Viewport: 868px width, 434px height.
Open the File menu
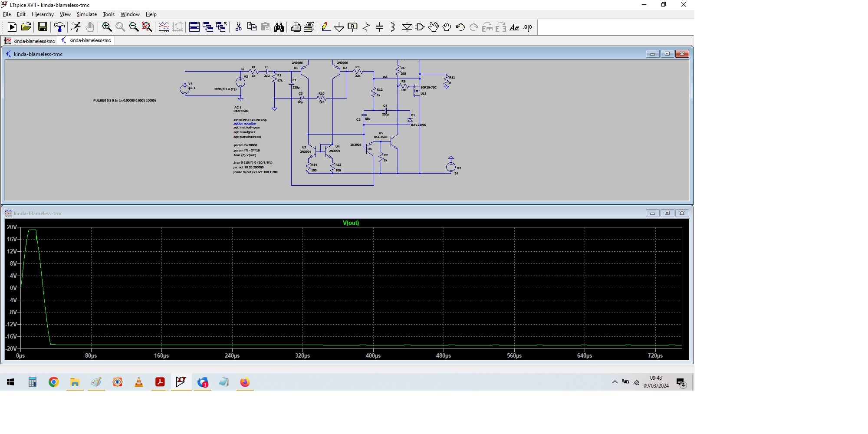pyautogui.click(x=7, y=14)
